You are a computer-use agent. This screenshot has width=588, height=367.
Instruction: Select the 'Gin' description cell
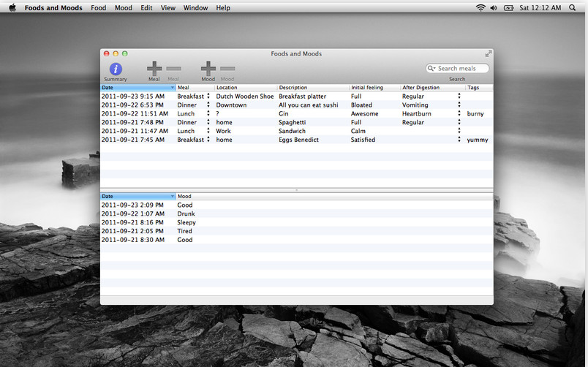pyautogui.click(x=284, y=113)
